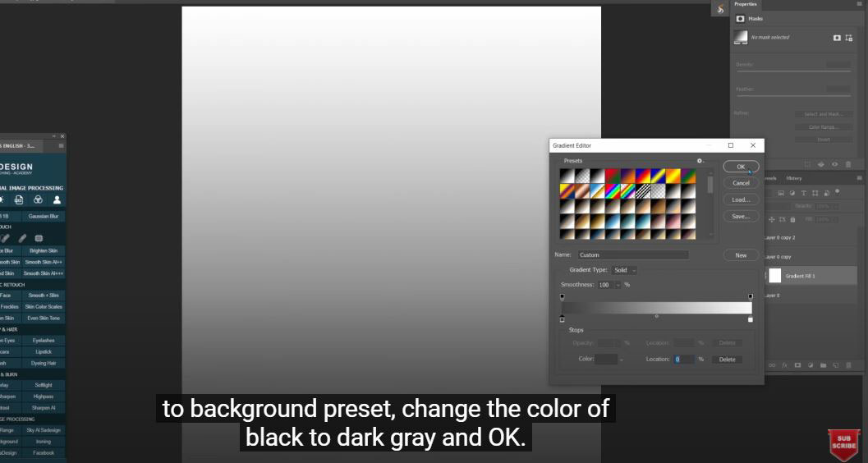The width and height of the screenshot is (868, 463).
Task: Select the yellow-orange gradient preset
Action: 673,176
